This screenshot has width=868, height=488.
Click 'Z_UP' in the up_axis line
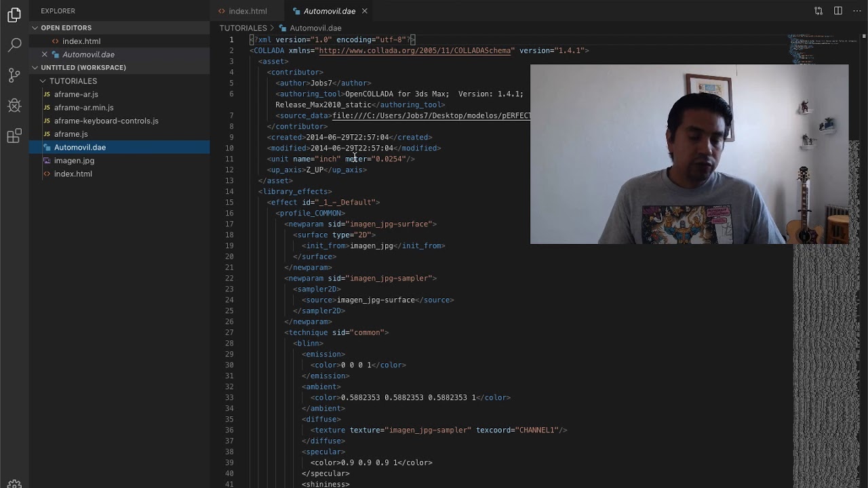(x=315, y=169)
